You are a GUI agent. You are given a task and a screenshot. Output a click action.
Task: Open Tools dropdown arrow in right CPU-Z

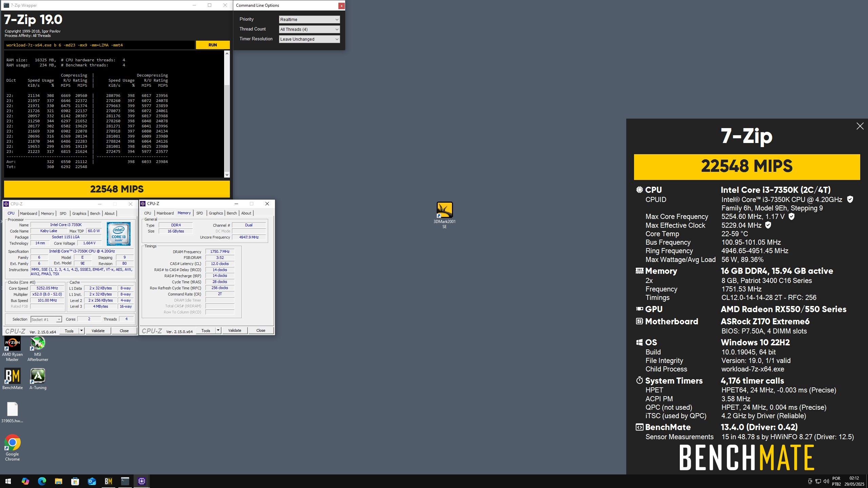click(218, 330)
